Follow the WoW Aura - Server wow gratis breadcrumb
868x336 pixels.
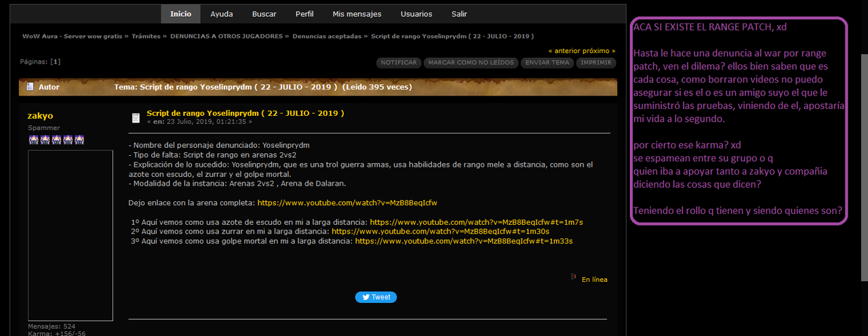(x=72, y=36)
